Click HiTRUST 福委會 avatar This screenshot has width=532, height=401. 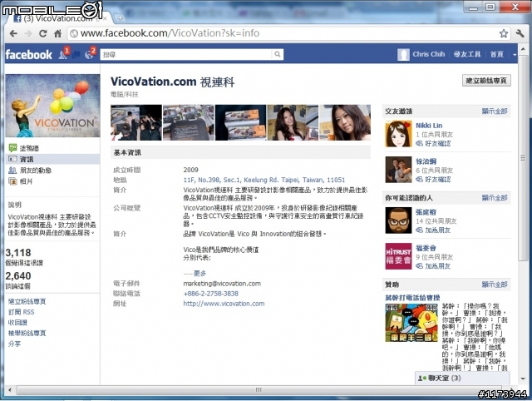pos(398,256)
